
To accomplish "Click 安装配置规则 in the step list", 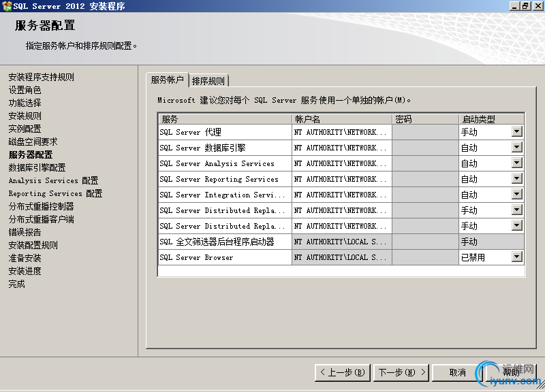I will [x=33, y=245].
